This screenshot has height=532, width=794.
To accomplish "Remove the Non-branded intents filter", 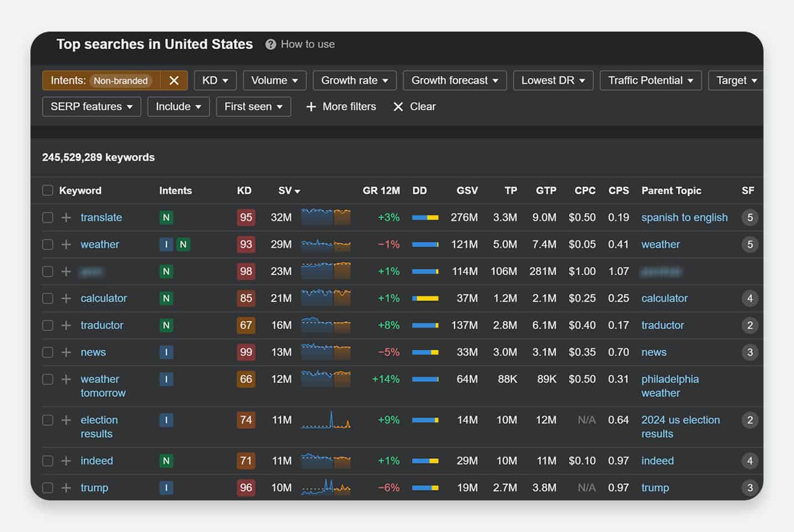I will [174, 80].
